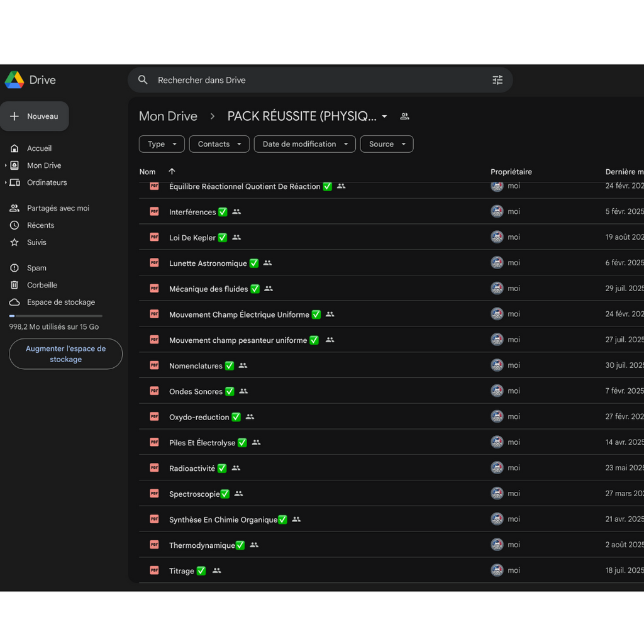The height and width of the screenshot is (644, 644).
Task: Open the Contacts filter dropdown
Action: [x=219, y=144]
